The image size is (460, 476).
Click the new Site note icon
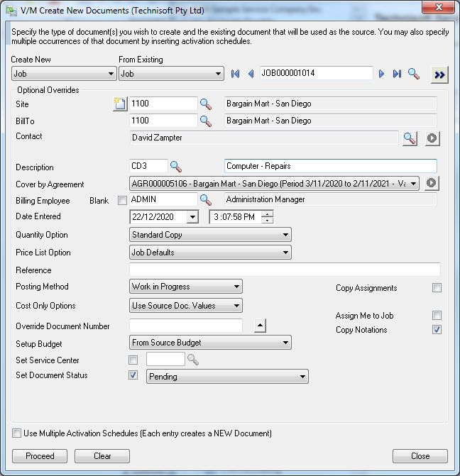point(120,104)
